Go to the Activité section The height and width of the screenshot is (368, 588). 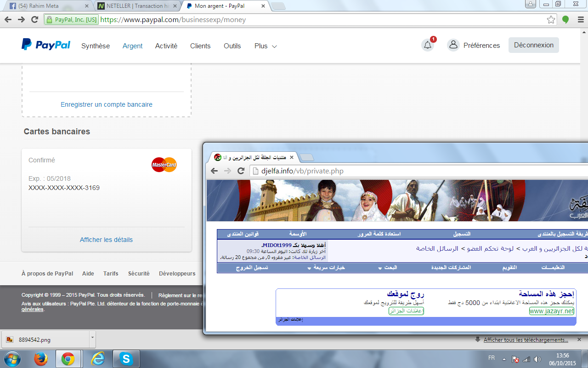166,46
